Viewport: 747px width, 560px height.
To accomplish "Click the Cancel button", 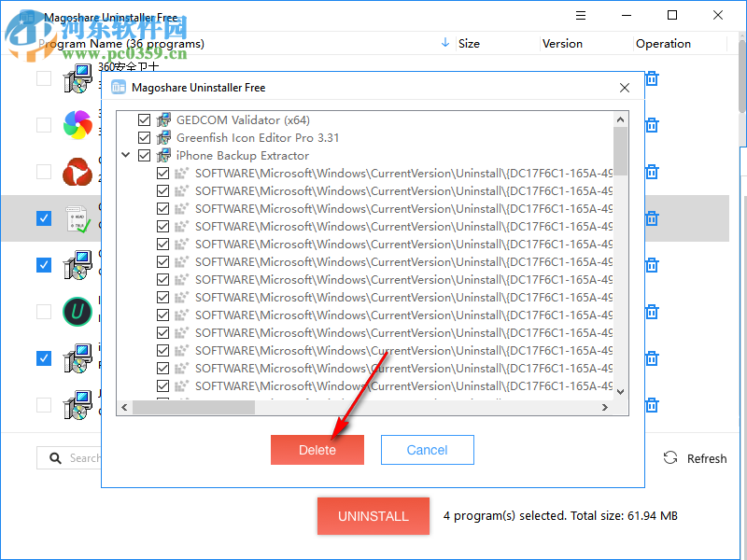I will point(427,449).
